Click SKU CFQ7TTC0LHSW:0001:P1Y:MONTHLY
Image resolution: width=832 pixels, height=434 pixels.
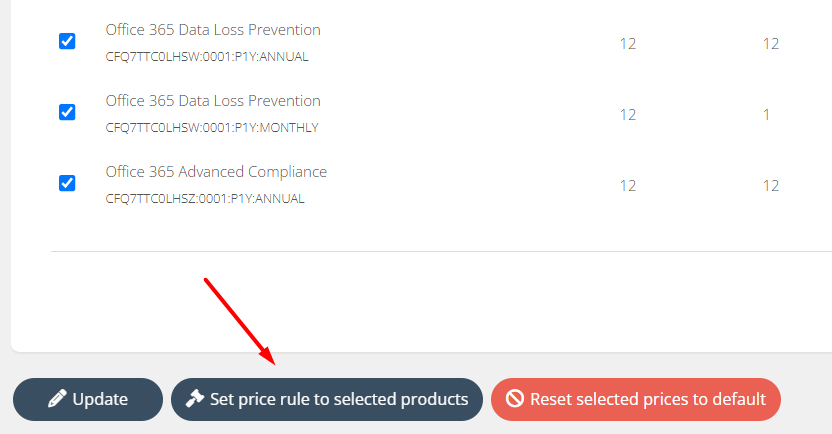pos(212,128)
